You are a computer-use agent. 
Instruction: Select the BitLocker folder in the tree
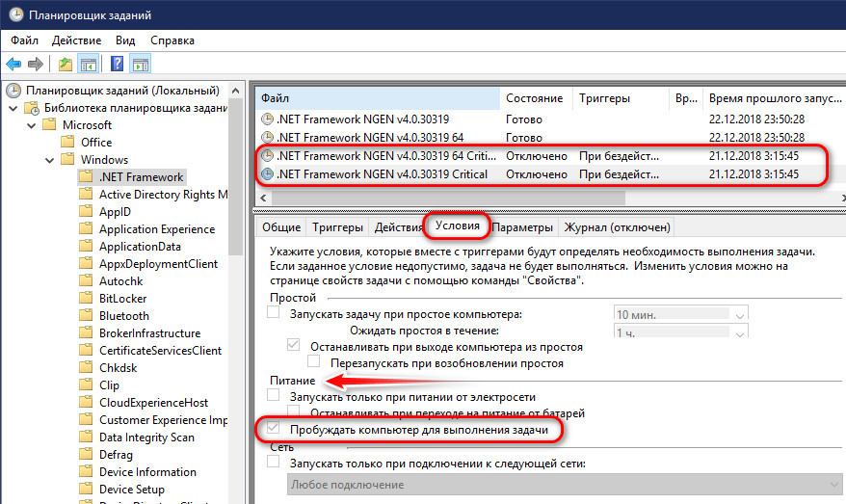[x=123, y=298]
